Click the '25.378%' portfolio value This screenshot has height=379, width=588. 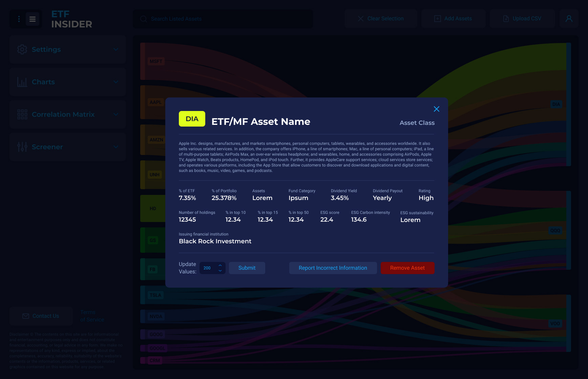pyautogui.click(x=224, y=198)
